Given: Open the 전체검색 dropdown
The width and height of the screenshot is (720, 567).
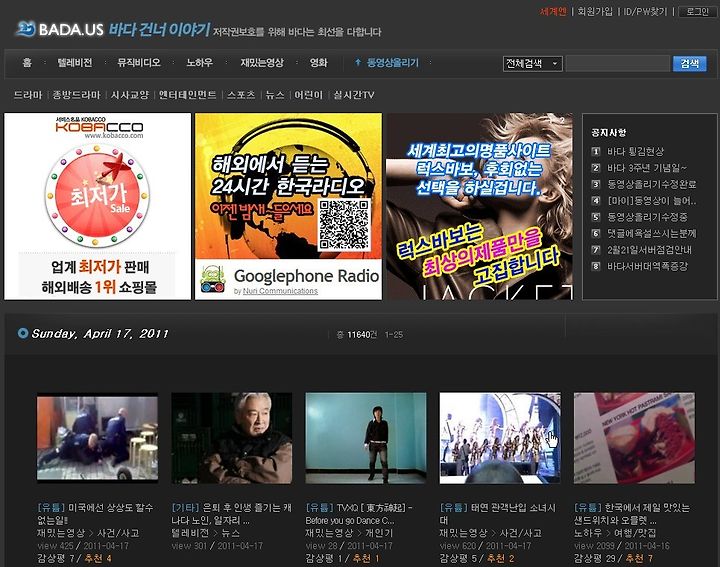Looking at the screenshot, I should pyautogui.click(x=533, y=63).
